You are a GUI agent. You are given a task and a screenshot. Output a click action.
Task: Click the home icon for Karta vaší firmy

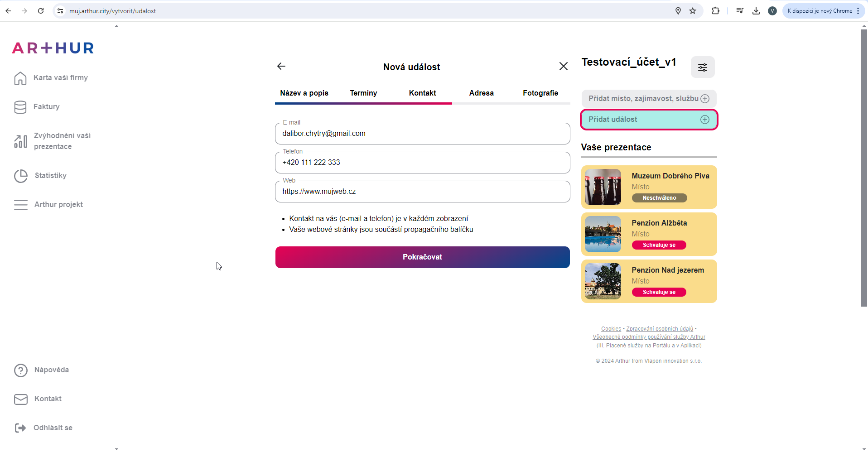pos(20,78)
